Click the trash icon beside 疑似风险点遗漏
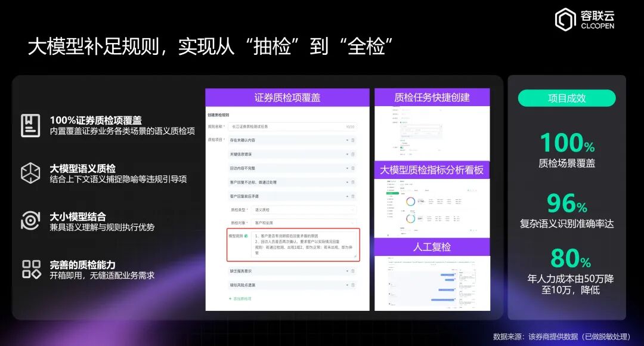The image size is (644, 346). 354,285
